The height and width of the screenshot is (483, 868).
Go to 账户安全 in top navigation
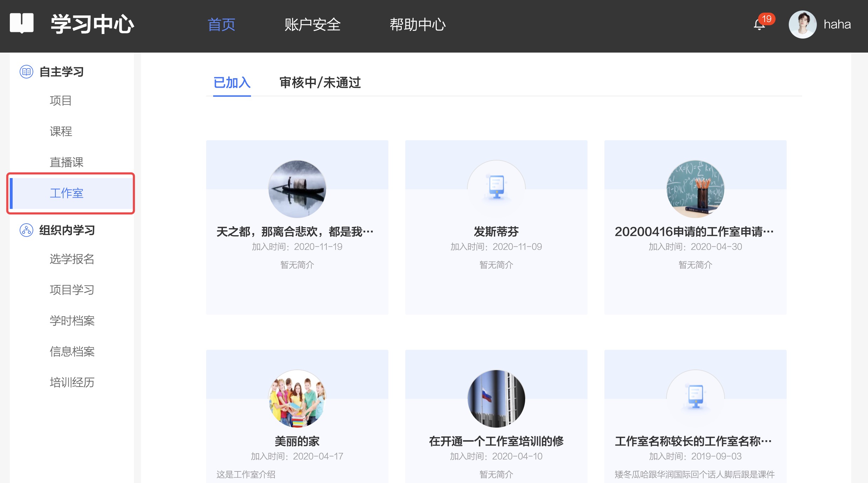[x=313, y=25]
